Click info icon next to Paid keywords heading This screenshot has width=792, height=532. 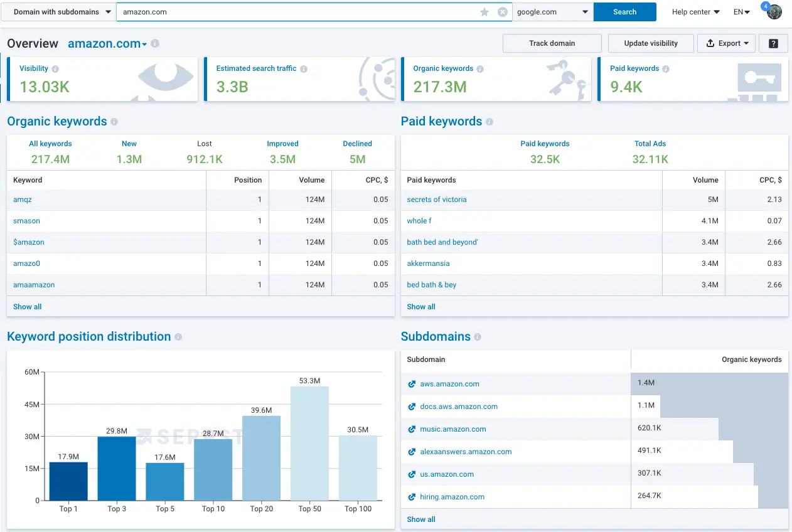[490, 122]
